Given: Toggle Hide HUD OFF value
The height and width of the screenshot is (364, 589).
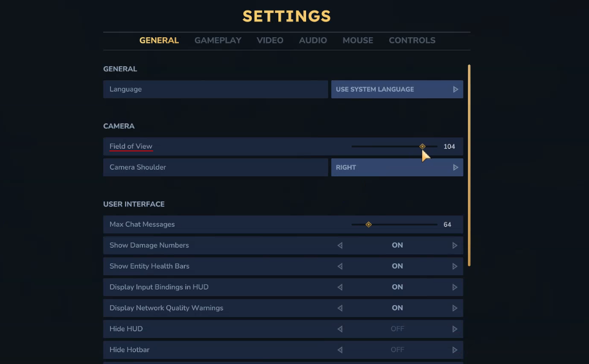Looking at the screenshot, I should pyautogui.click(x=397, y=329).
